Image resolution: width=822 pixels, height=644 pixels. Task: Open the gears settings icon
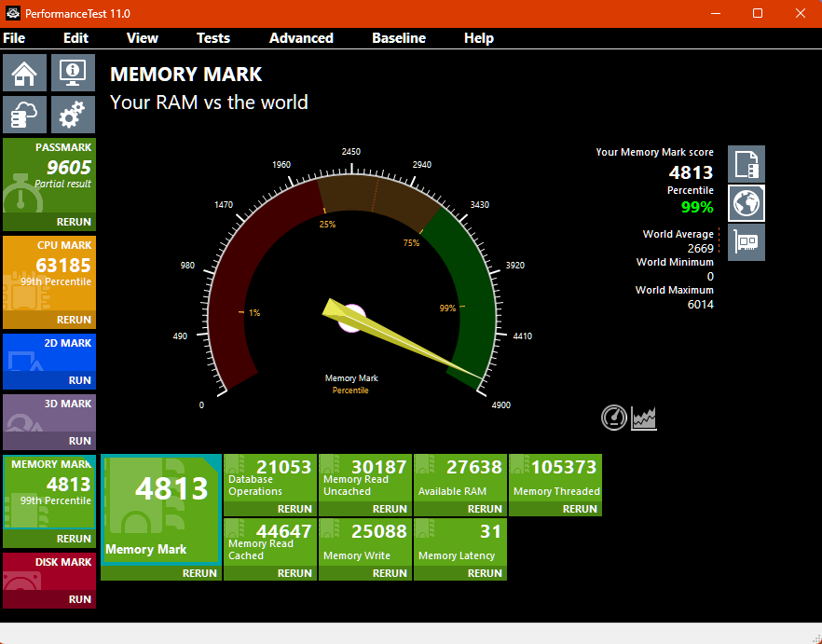[73, 115]
